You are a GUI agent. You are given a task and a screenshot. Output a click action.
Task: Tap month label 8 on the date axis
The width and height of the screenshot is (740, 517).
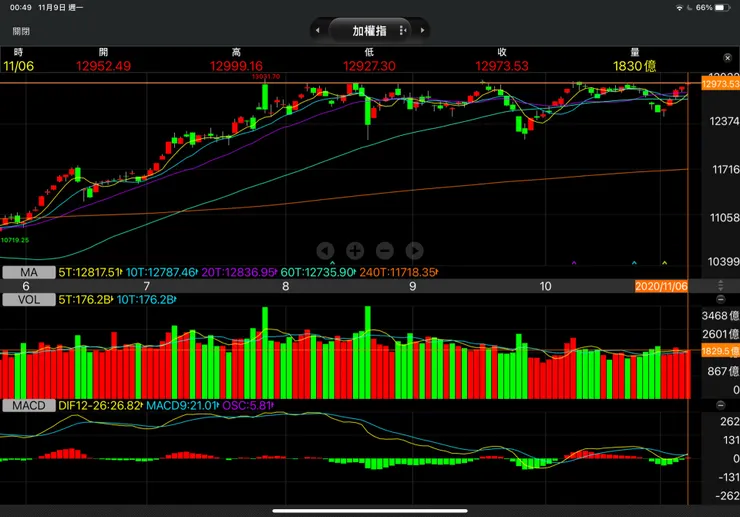pyautogui.click(x=286, y=286)
